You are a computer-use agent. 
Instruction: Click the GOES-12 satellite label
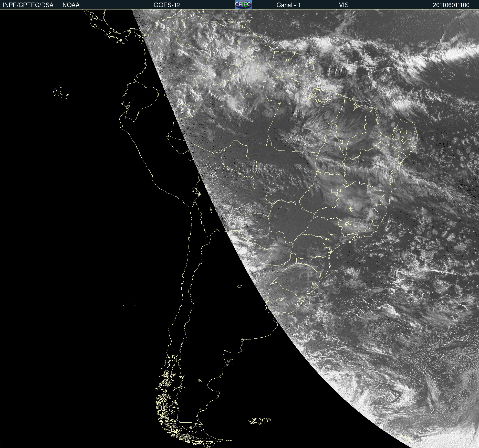click(167, 5)
